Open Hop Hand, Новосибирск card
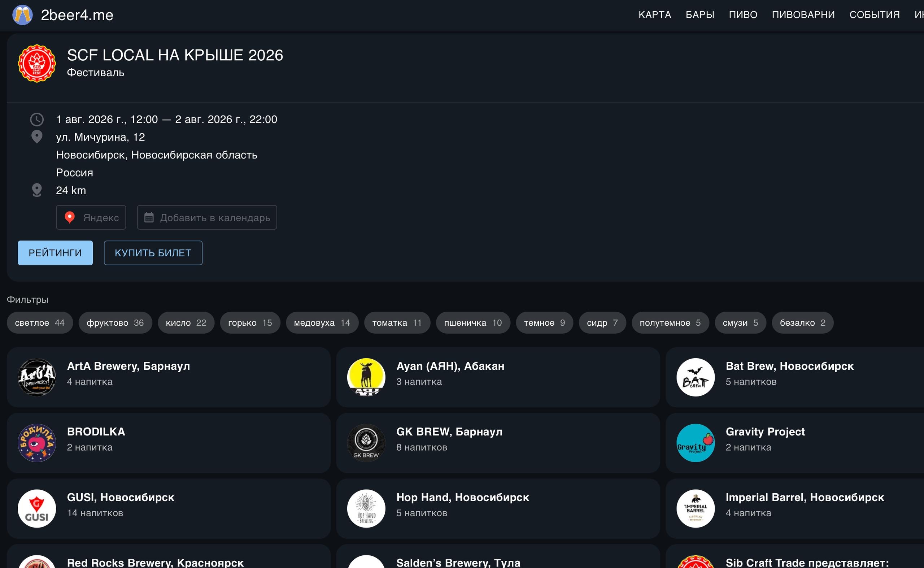This screenshot has height=568, width=924. click(498, 509)
